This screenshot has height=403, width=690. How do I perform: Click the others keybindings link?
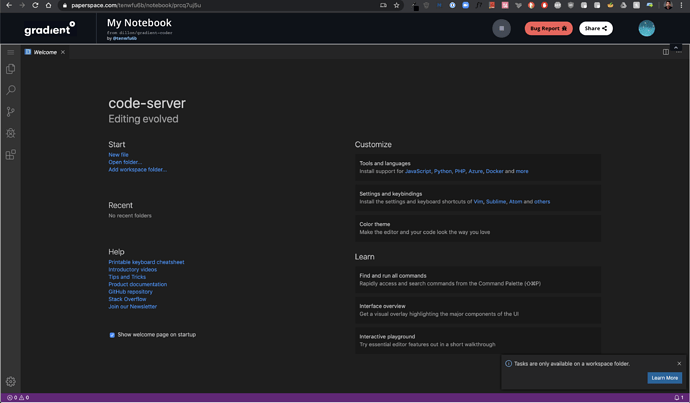pos(542,202)
